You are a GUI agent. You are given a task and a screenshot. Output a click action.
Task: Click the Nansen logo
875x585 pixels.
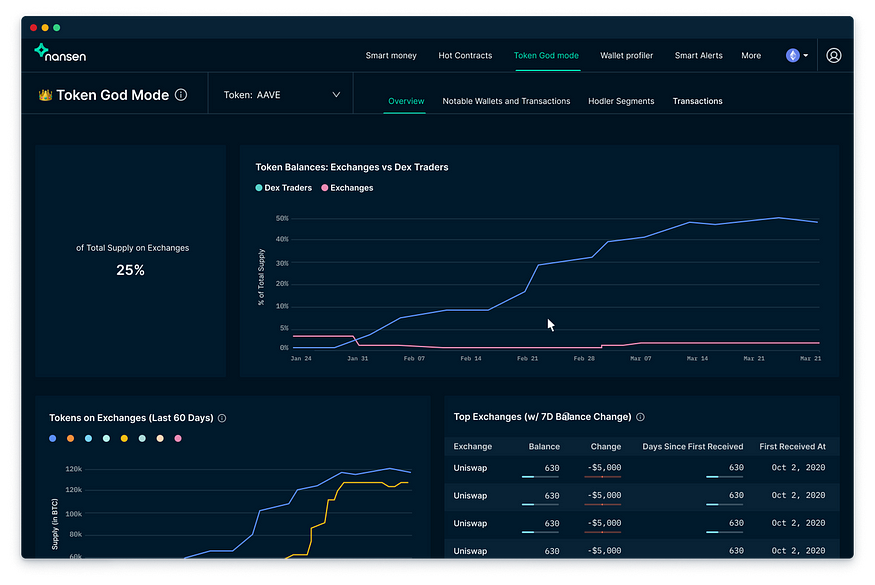click(x=60, y=54)
